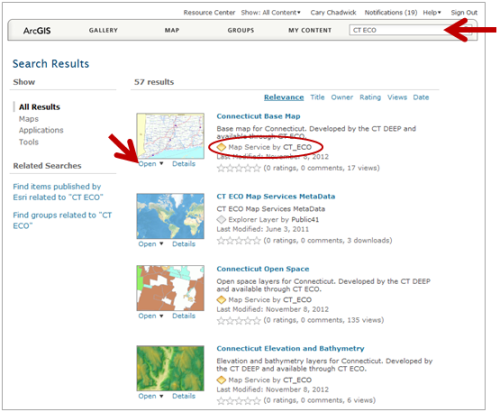The width and height of the screenshot is (500, 412).
Task: Click map service icon for Elevation and Bathymetry
Action: coord(221,380)
